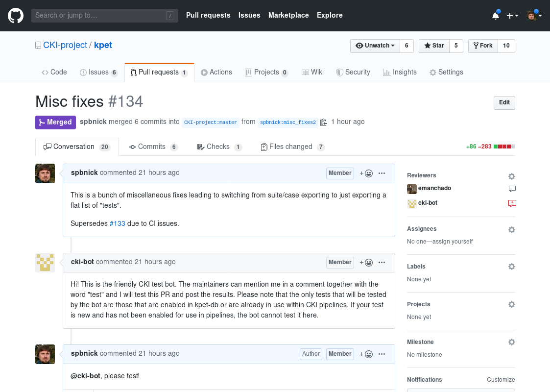Open the Milestone gear settings
This screenshot has width=550, height=392.
click(x=512, y=342)
